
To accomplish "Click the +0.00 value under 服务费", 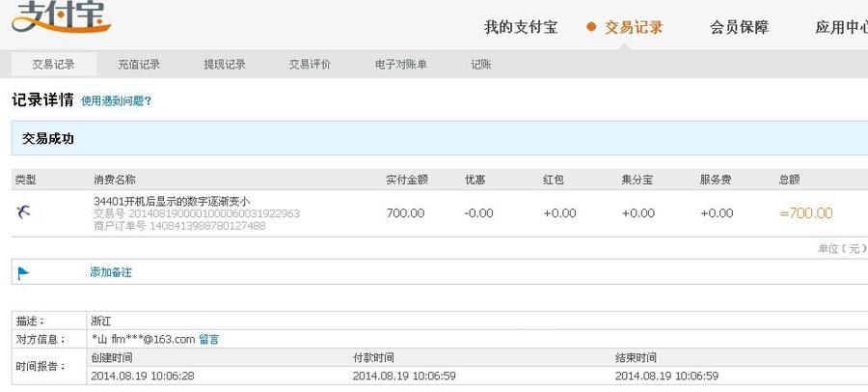I will [x=717, y=213].
